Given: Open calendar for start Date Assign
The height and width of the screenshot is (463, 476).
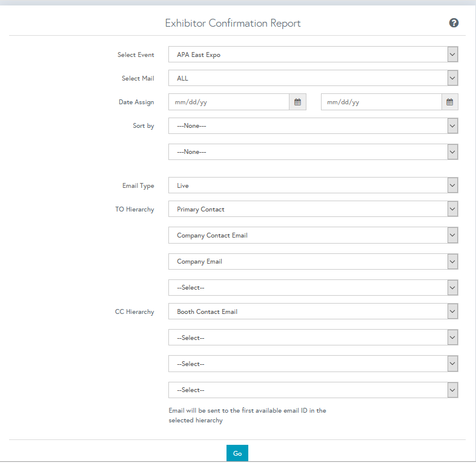Looking at the screenshot, I should (x=297, y=102).
